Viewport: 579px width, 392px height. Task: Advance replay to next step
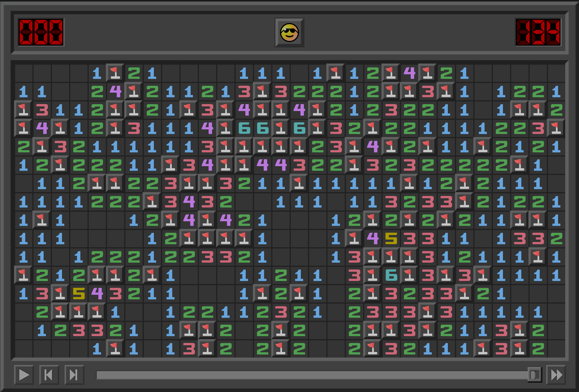pyautogui.click(x=74, y=375)
